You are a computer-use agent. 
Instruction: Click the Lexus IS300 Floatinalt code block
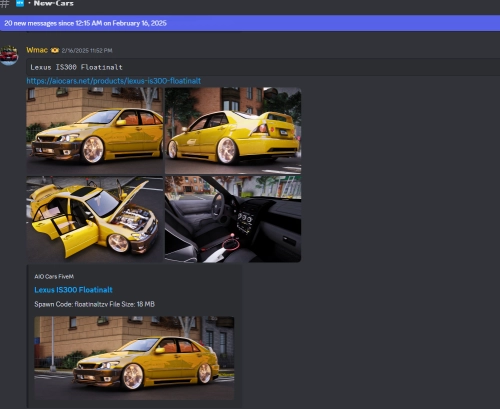(x=263, y=67)
